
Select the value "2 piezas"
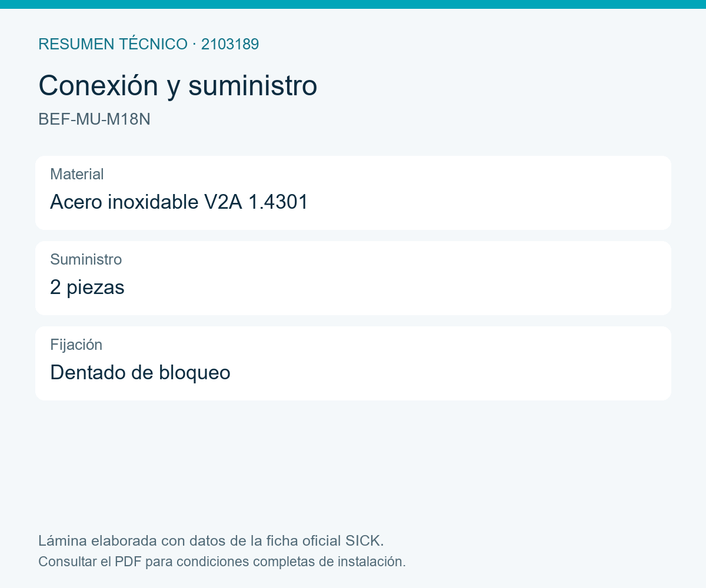click(x=87, y=288)
